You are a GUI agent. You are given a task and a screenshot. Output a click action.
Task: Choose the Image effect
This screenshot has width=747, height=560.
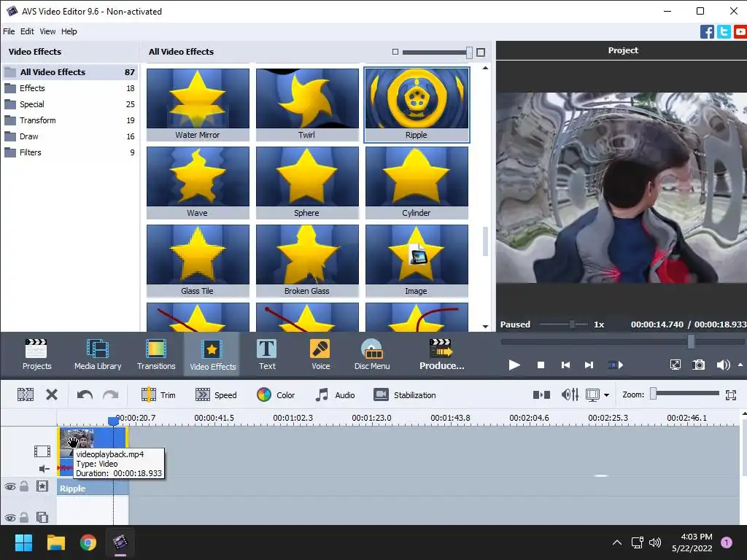[x=417, y=260]
